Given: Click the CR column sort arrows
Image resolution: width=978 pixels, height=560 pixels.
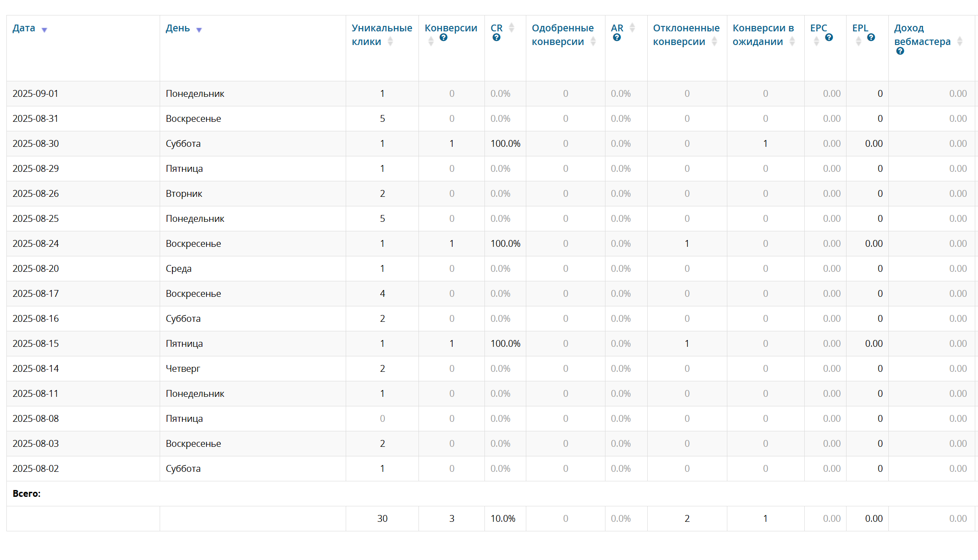Looking at the screenshot, I should click(511, 28).
